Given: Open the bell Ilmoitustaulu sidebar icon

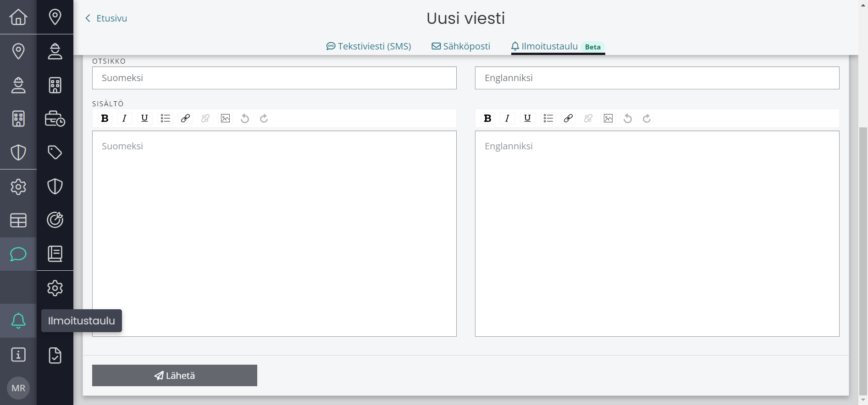Looking at the screenshot, I should coord(18,321).
